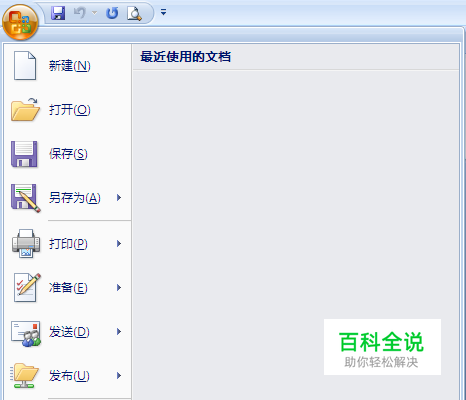Choose 保存(S) from the menu
This screenshot has width=466, height=400.
[68, 154]
